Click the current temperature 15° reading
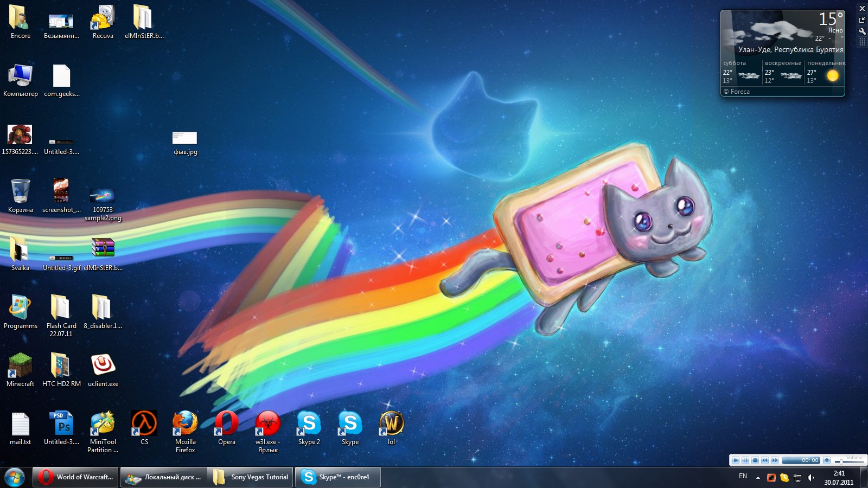868x488 pixels. [x=831, y=19]
